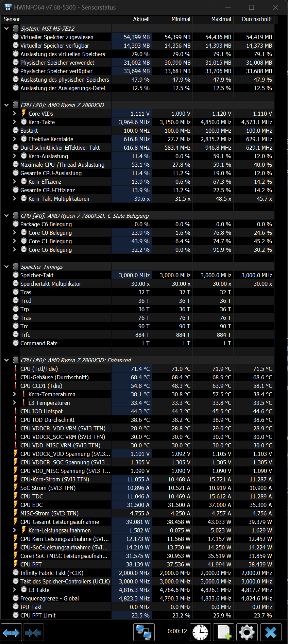Viewport: 288px width, 644px height.
Task: Click the clock icon beside Infinity Fabric Takt
Action: (x=16, y=573)
